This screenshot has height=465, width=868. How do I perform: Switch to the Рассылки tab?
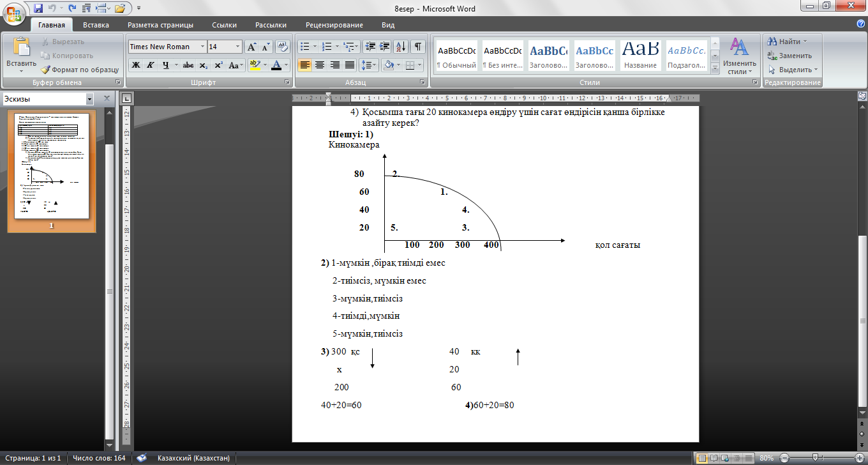(271, 25)
